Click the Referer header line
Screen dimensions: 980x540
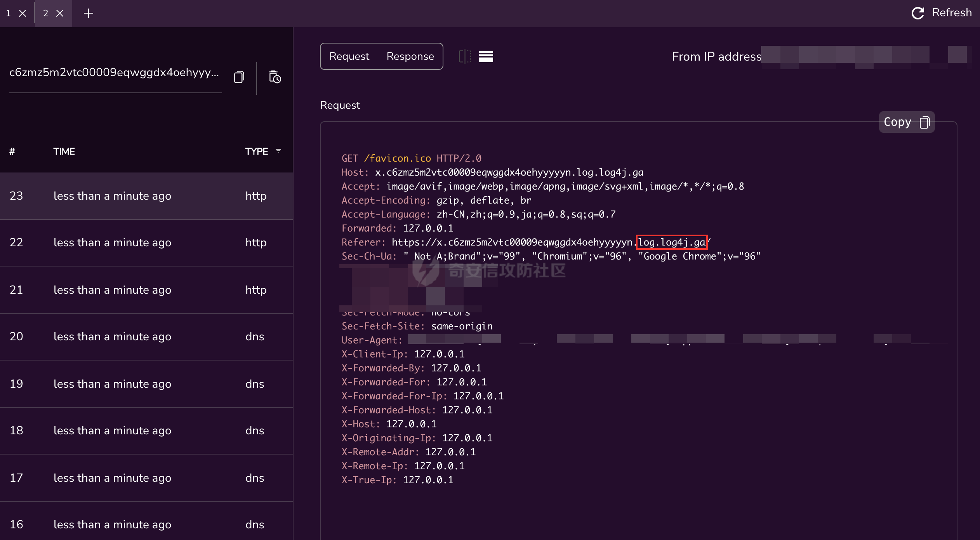coord(526,242)
